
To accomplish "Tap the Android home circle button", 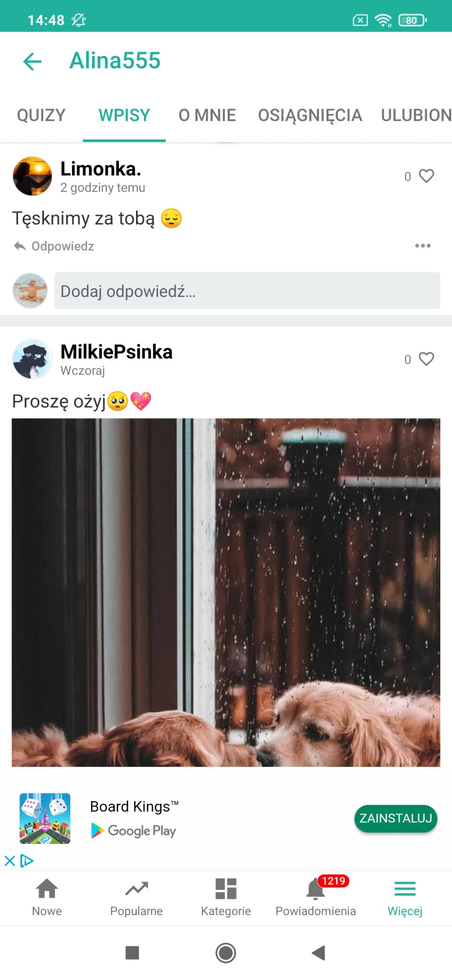I will 226,953.
